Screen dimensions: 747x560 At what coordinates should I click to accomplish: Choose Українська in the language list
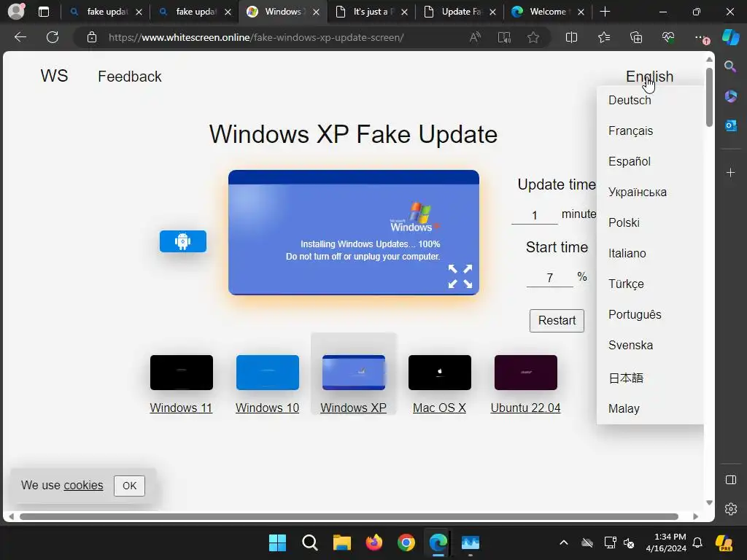pos(638,192)
